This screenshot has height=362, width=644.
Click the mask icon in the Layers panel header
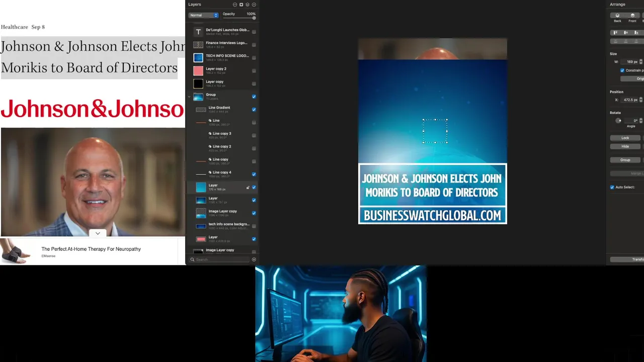point(242,5)
